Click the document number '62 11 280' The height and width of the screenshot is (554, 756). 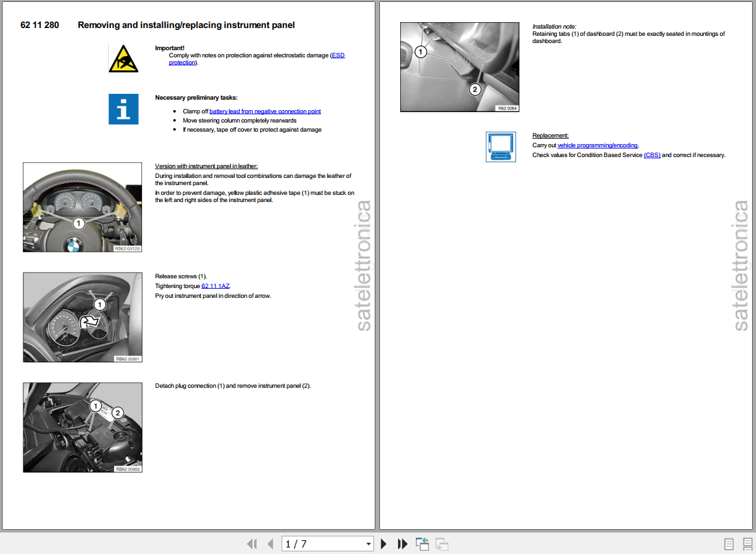[x=40, y=25]
